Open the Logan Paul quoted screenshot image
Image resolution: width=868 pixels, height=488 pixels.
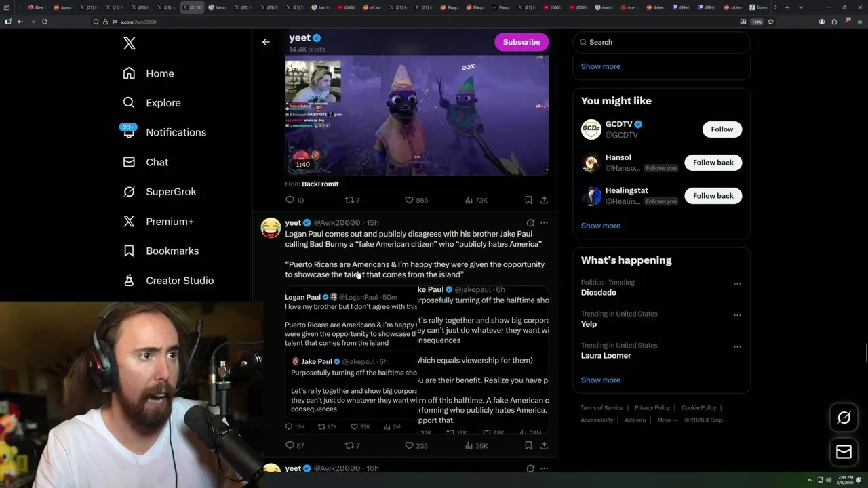[x=351, y=360]
